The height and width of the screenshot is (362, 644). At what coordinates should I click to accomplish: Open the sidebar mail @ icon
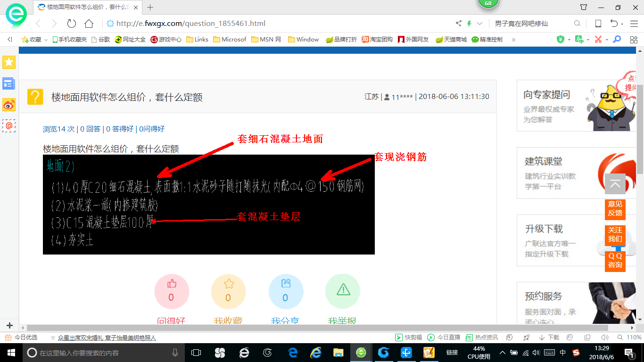click(9, 125)
